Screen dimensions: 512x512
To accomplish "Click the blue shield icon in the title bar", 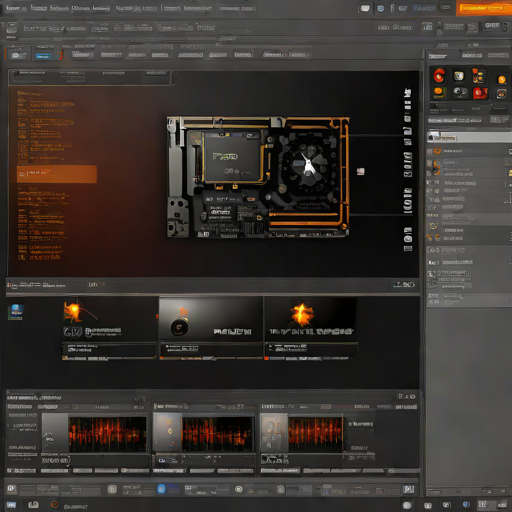I will (x=381, y=9).
